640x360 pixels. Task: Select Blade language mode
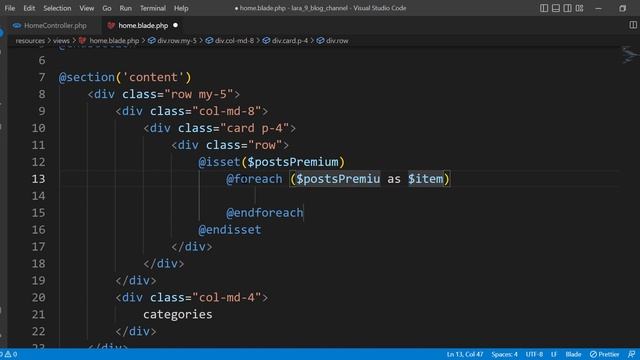[573, 354]
